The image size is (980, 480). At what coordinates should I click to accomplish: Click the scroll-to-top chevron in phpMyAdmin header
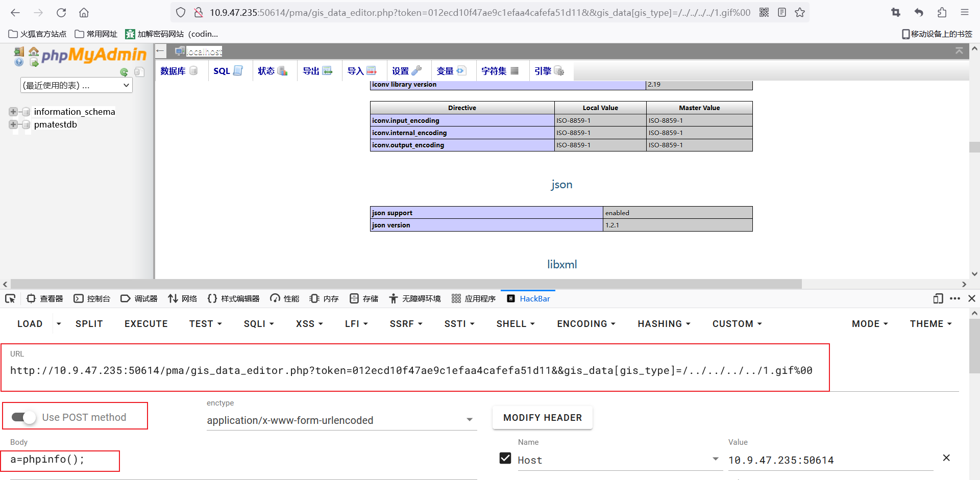tap(959, 50)
